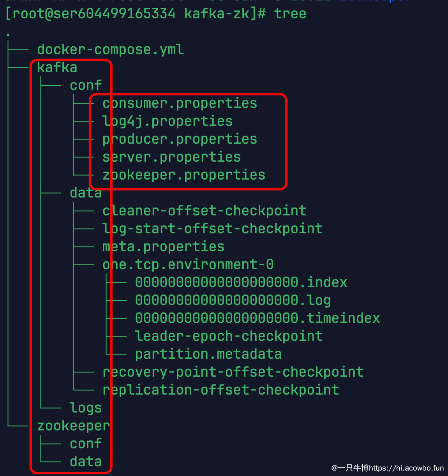This screenshot has width=448, height=476.
Task: Select cleaner-offset-checkpoint entry
Action: click(204, 211)
